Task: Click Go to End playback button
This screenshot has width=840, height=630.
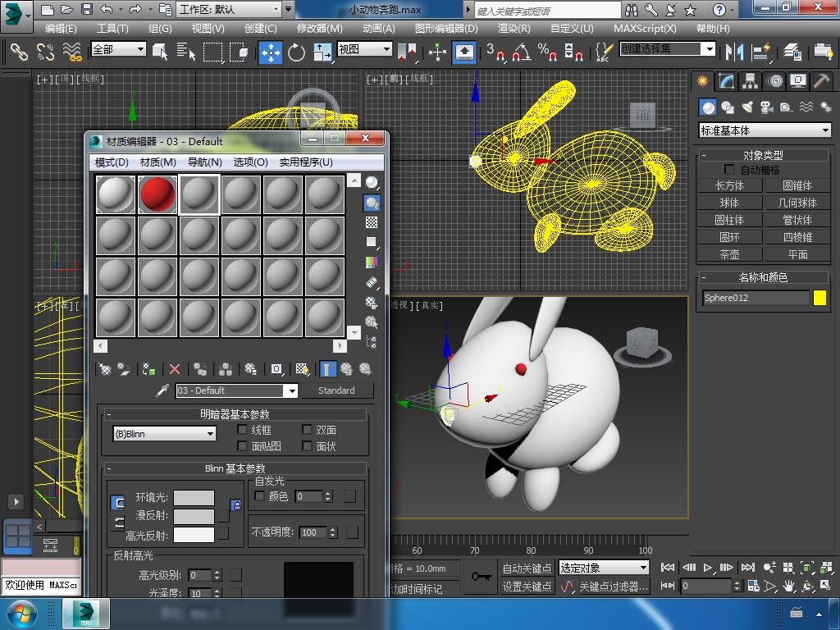Action: pos(748,568)
